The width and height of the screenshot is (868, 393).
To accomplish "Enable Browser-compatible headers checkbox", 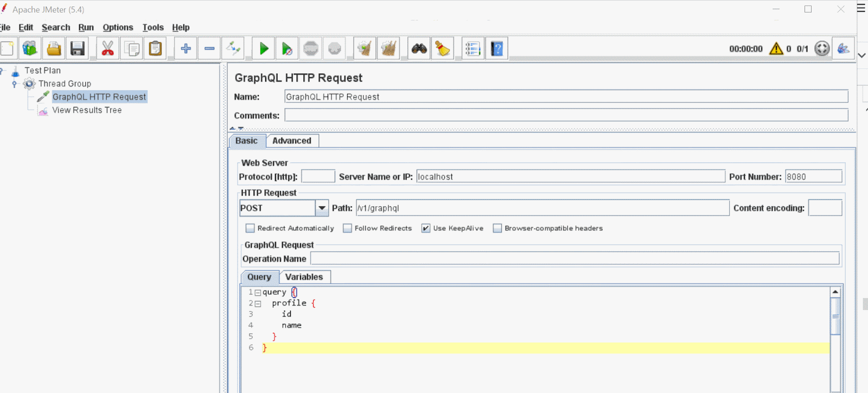I will pos(497,229).
